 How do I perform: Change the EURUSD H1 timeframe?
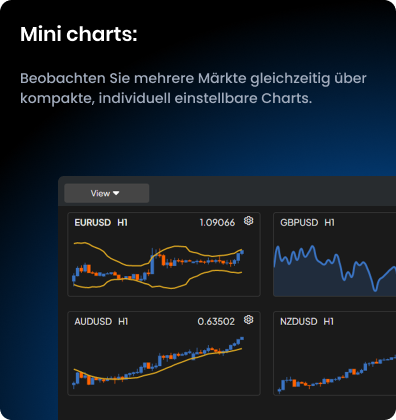122,223
